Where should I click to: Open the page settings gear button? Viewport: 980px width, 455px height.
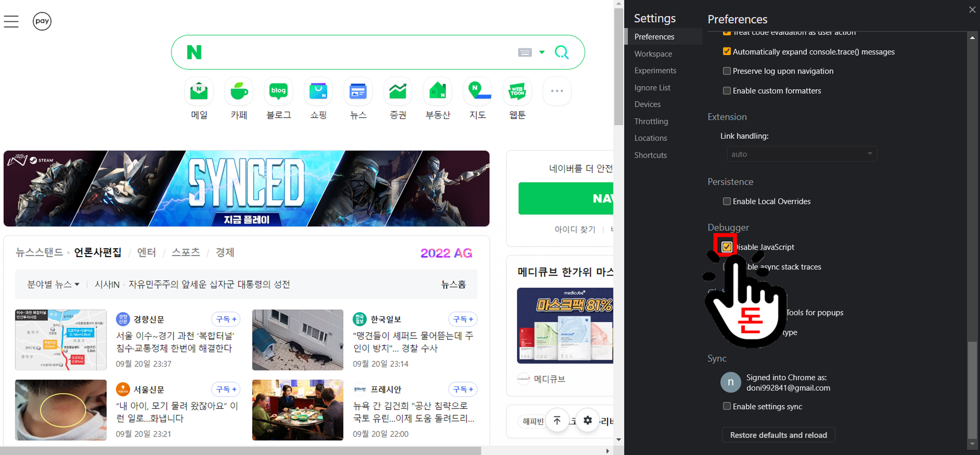click(x=588, y=420)
